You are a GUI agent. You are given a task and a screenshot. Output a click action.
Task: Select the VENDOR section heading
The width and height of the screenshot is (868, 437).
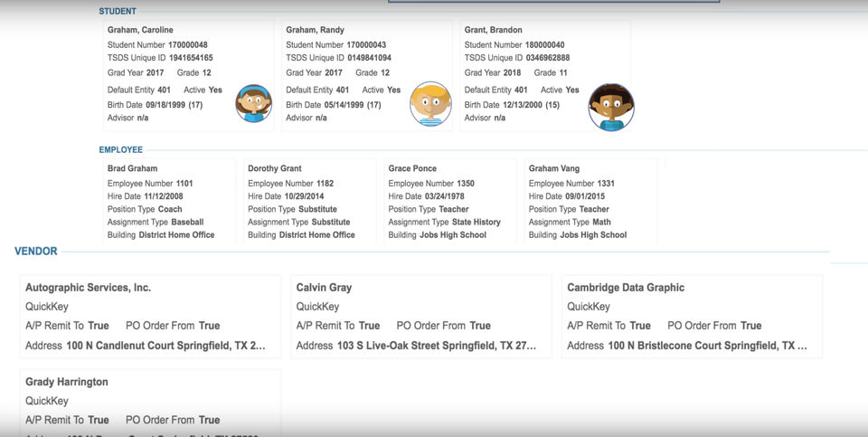tap(36, 251)
